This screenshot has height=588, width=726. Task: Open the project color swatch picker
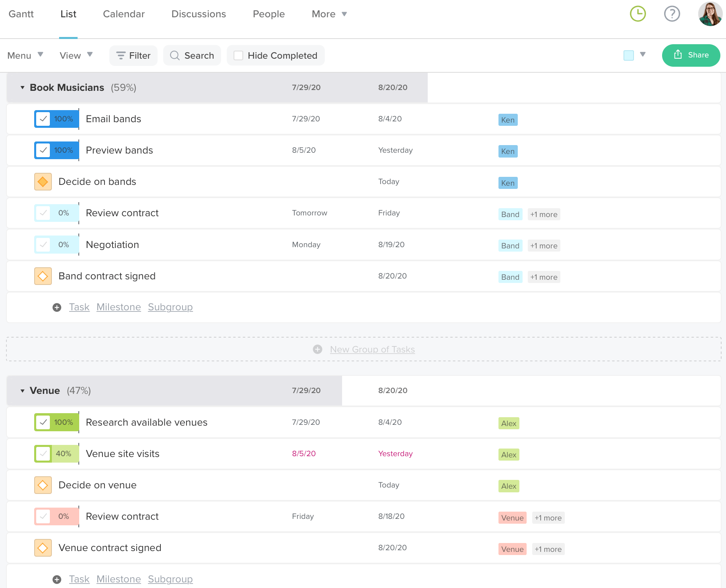[x=629, y=55]
